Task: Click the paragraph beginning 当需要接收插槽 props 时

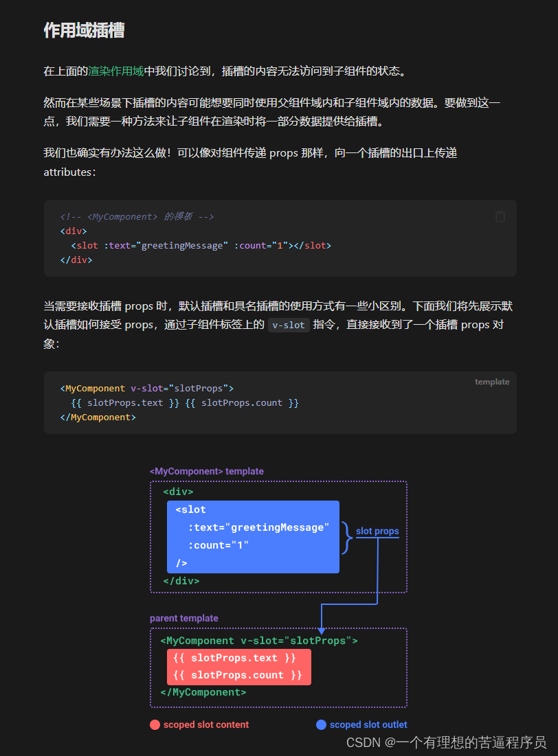Action: click(278, 325)
